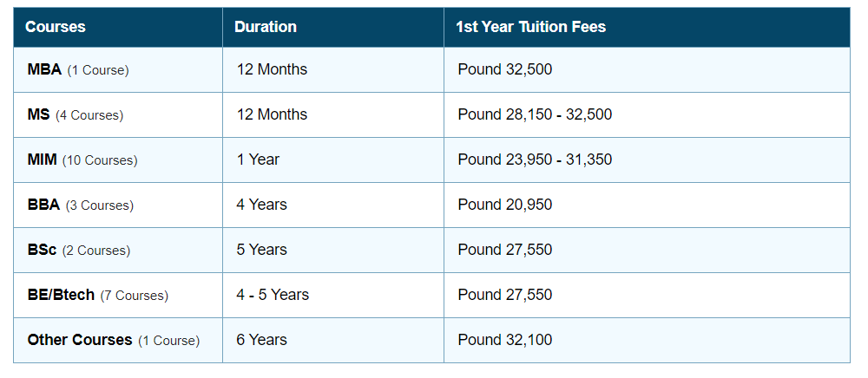Open the MBA course link
Viewport: 868px width, 378px height.
pos(45,70)
